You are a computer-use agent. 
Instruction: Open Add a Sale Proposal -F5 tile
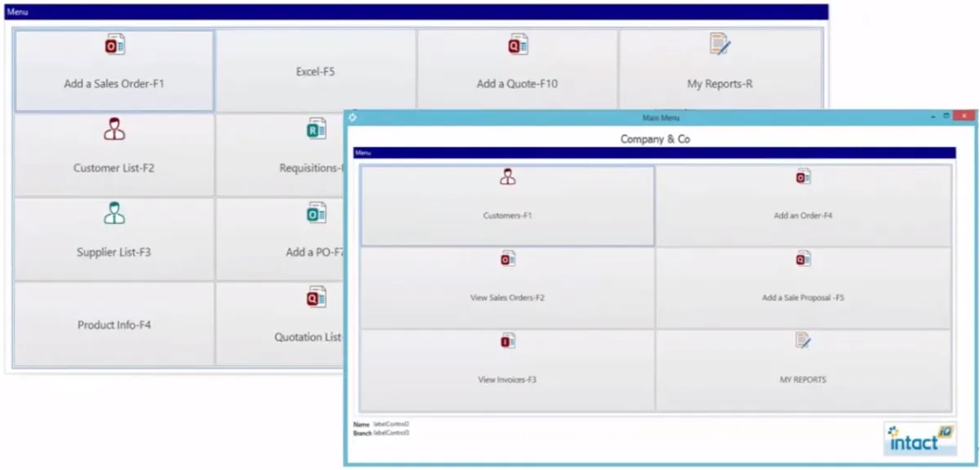(x=804, y=288)
